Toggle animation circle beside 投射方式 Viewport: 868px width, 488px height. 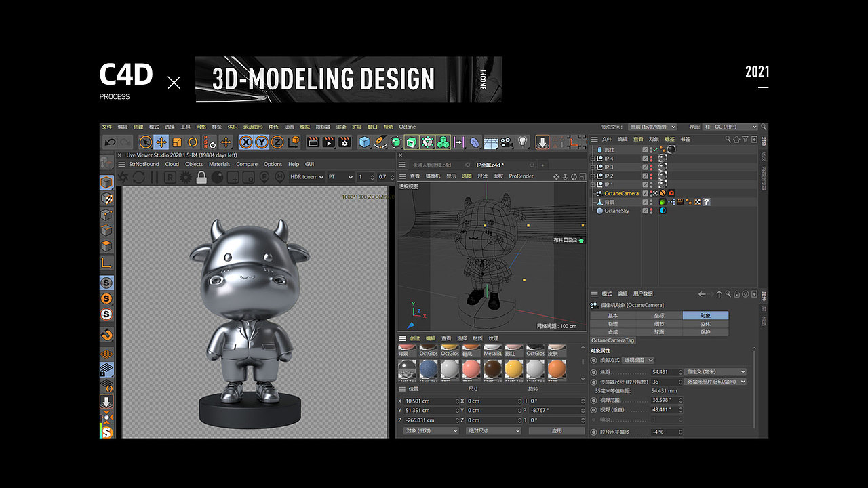tap(594, 360)
